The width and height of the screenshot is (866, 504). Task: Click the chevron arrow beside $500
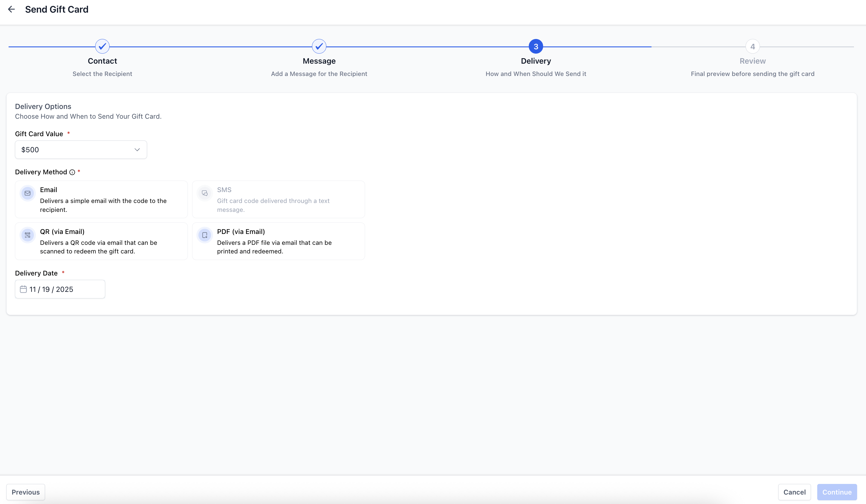click(137, 150)
